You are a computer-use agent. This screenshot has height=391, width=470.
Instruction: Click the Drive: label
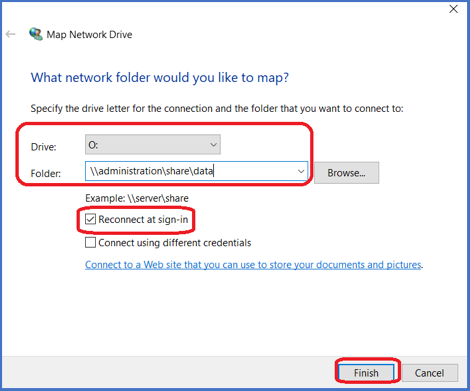[44, 147]
